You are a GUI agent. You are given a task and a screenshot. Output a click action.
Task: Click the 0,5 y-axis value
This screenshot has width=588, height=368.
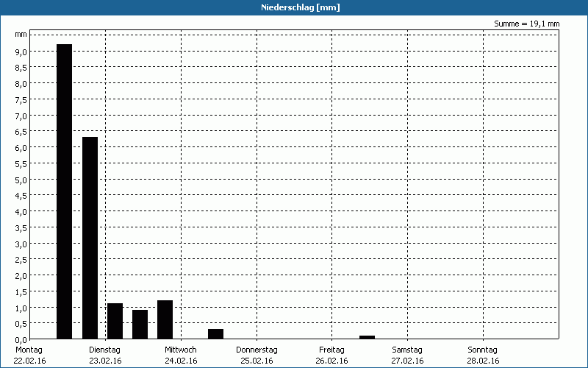pos(21,324)
